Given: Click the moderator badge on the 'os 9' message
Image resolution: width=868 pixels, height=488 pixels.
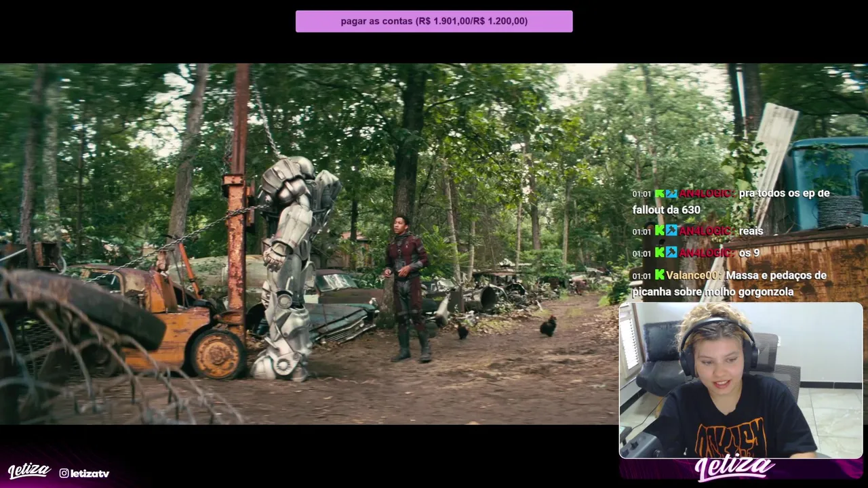Looking at the screenshot, I should [671, 253].
